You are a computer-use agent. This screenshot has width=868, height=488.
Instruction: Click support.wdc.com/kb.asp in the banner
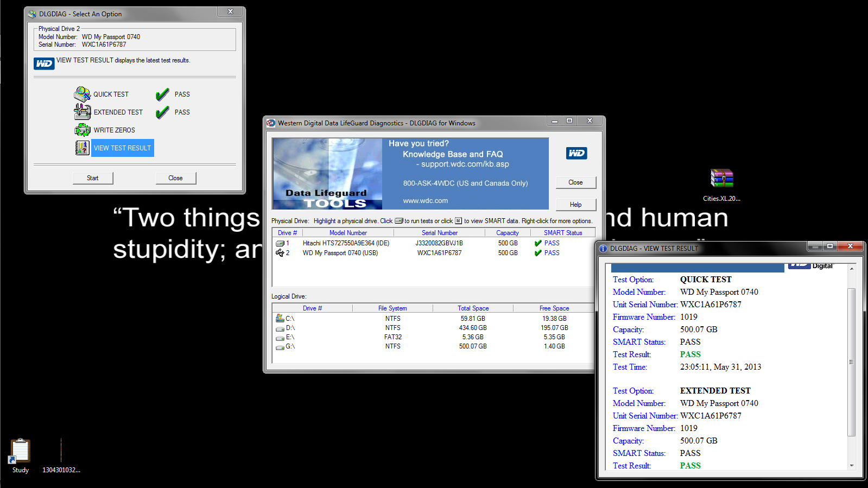465,164
